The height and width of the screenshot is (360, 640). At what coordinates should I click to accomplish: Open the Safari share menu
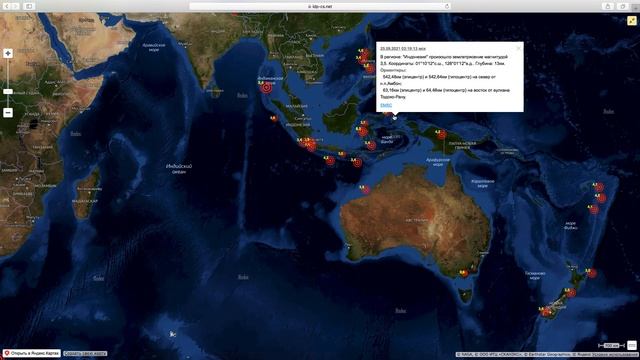click(608, 6)
